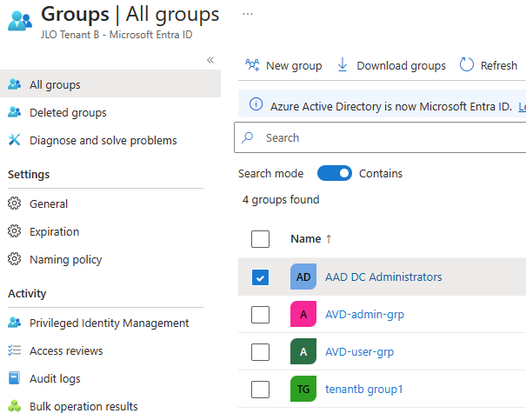The height and width of the screenshot is (420, 526).
Task: Click the 'Settings' section heading
Action: tap(29, 175)
